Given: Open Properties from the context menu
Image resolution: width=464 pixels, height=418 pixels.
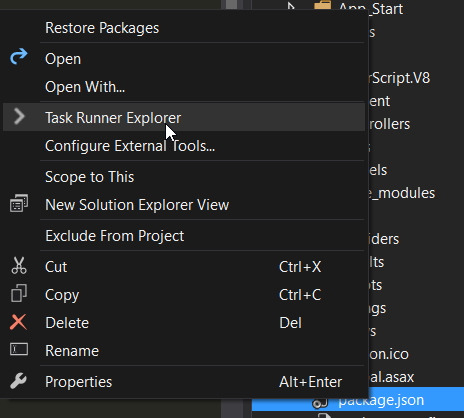Looking at the screenshot, I should [x=183, y=382].
